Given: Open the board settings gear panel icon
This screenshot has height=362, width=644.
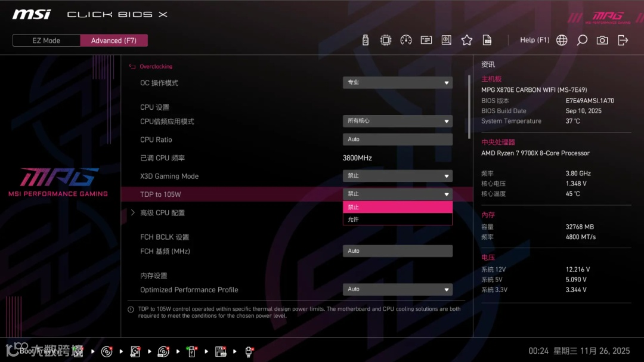Looking at the screenshot, I should point(447,41).
